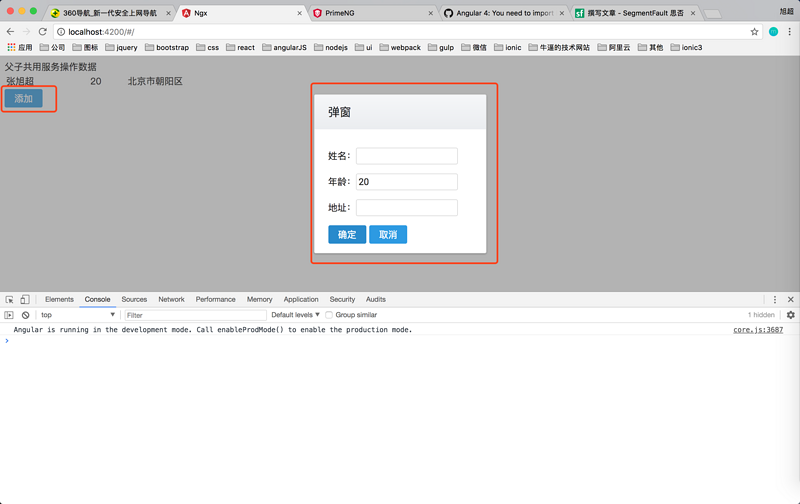Open the jquery bookmark folder
Screen dimensions: 800x504
tap(121, 47)
